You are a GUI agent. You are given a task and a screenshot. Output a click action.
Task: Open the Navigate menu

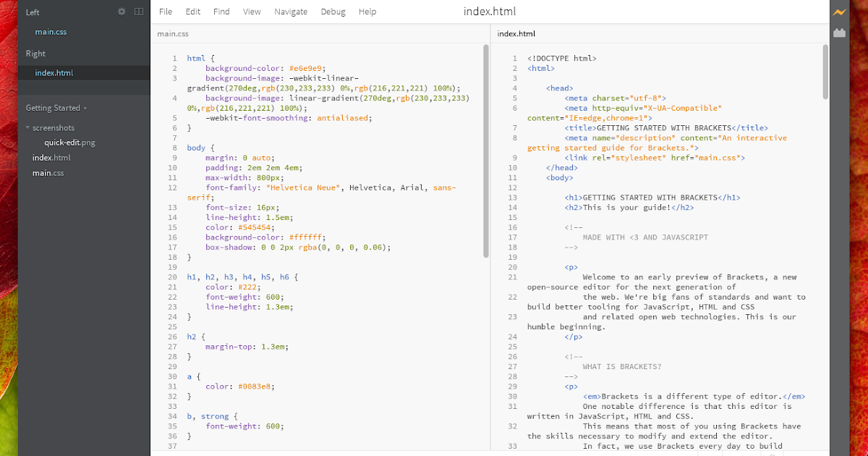click(291, 12)
